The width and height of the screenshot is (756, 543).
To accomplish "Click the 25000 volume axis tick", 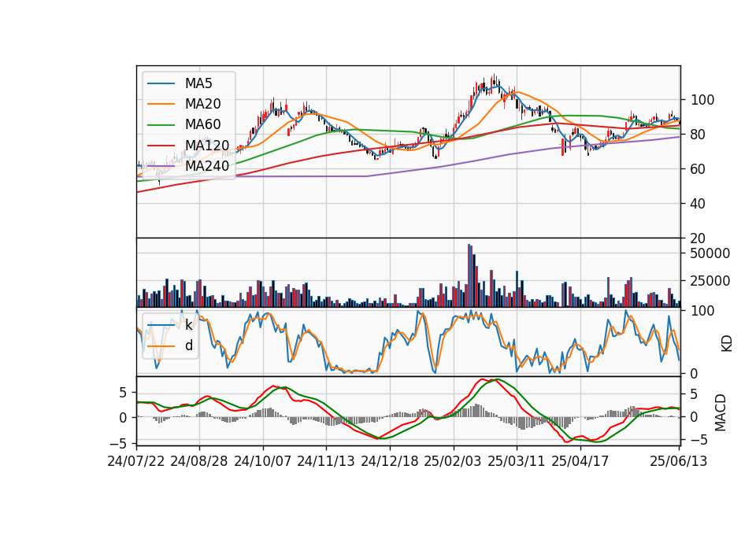I will (x=710, y=281).
